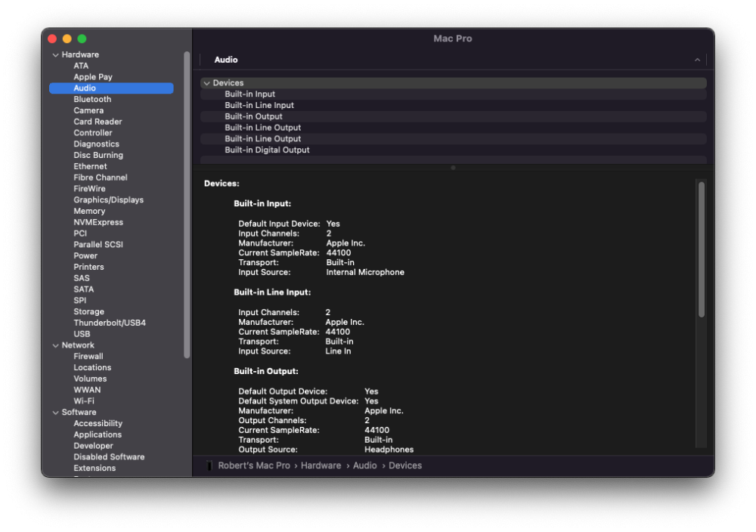
Task: Select Fibre Channel entry
Action: 101,178
